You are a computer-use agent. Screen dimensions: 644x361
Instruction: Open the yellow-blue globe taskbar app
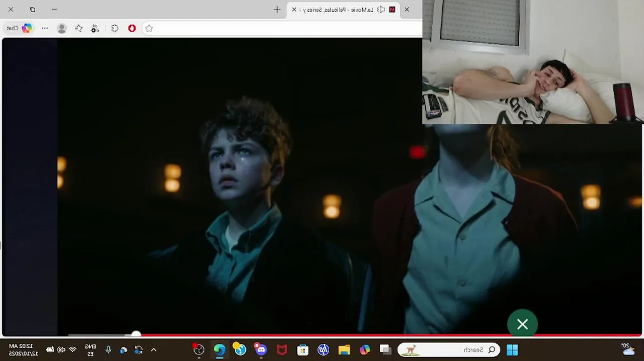(240, 349)
